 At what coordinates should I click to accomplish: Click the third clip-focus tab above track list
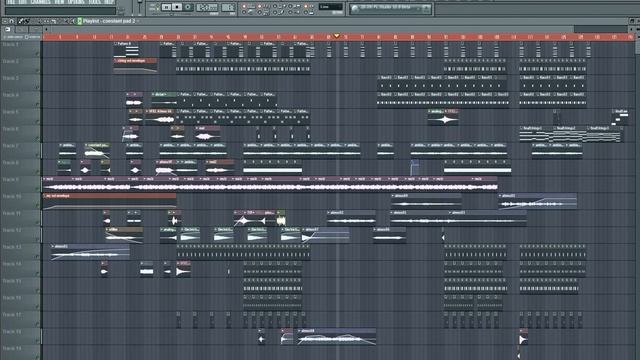36,29
